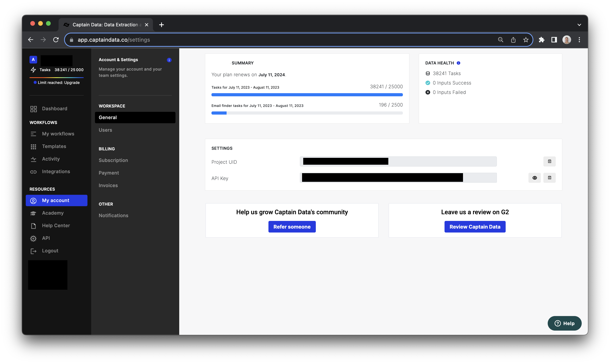Click the Integrations link icon
610x364 pixels.
[33, 172]
